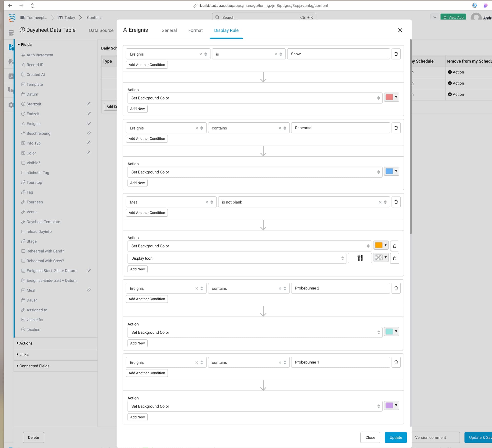Viewport: 492px width, 448px height.
Task: Open the blue background color swatch
Action: point(391,171)
